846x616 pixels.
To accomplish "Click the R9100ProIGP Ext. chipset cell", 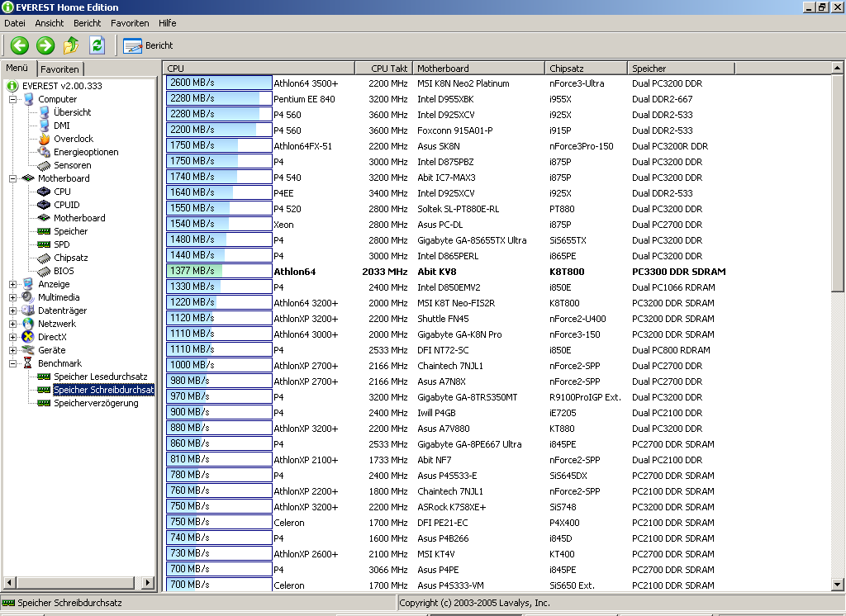I will (586, 397).
